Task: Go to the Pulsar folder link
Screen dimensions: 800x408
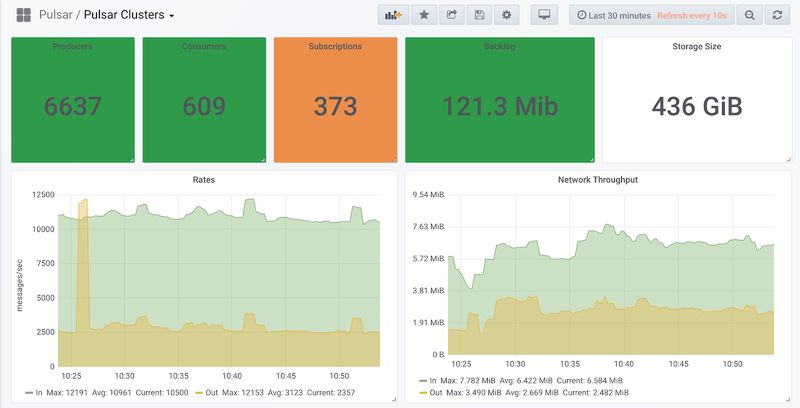Action: pos(56,15)
